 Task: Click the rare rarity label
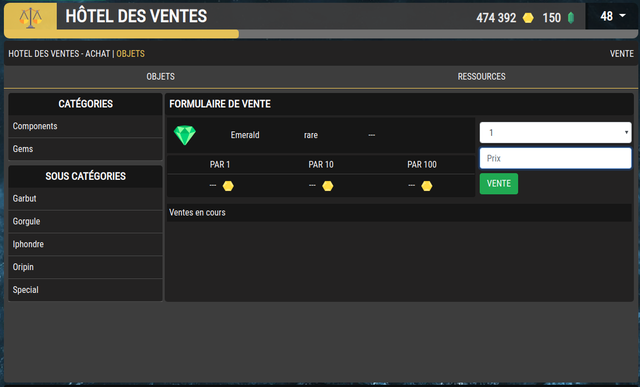(x=311, y=135)
